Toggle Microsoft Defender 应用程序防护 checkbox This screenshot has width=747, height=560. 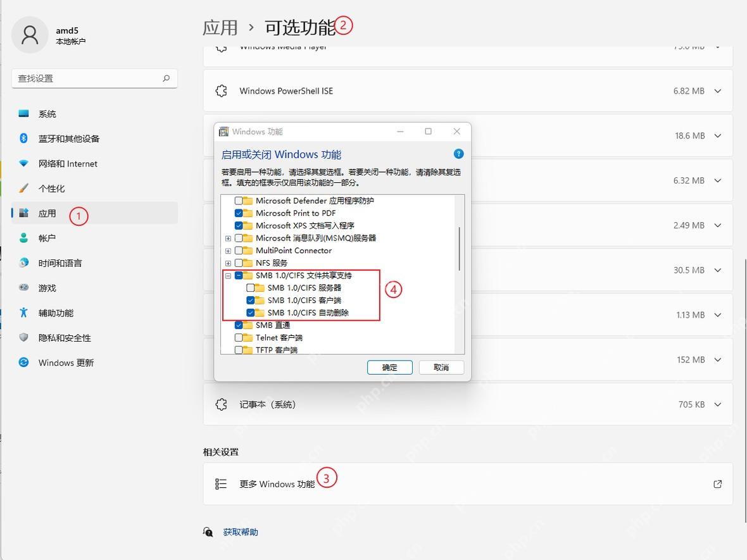[x=239, y=201]
